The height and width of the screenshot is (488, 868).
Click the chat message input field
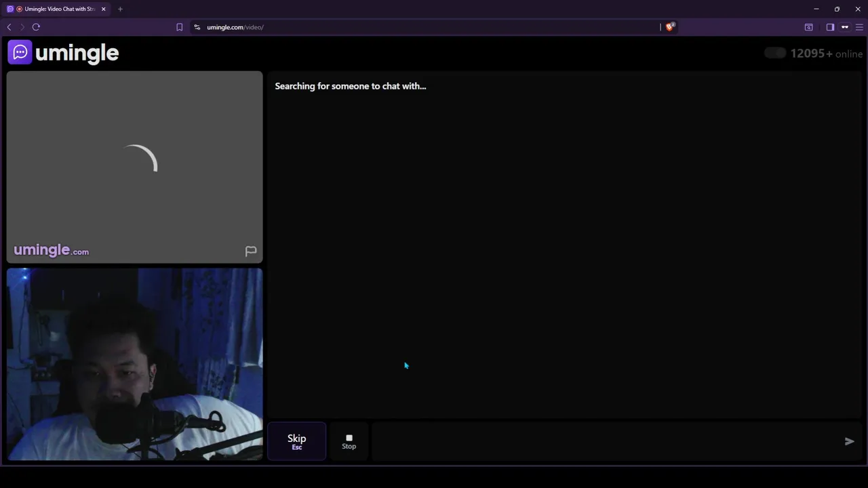click(604, 441)
